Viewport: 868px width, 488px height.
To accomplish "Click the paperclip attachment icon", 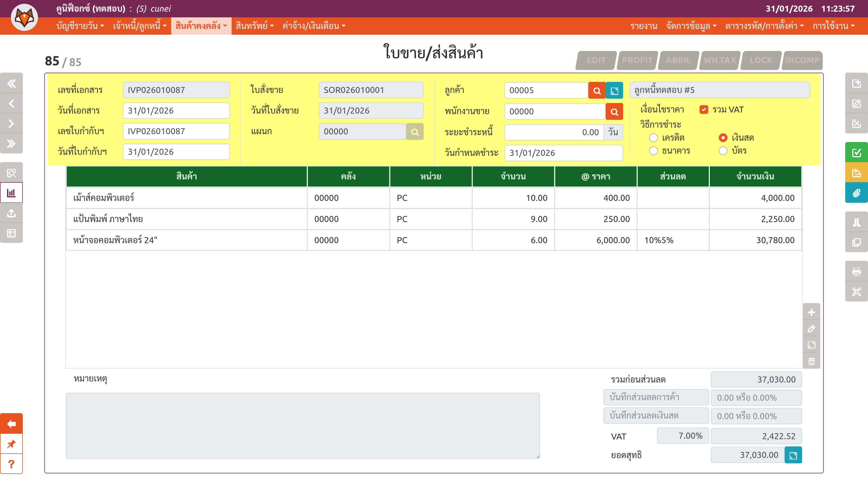I will pos(856,193).
